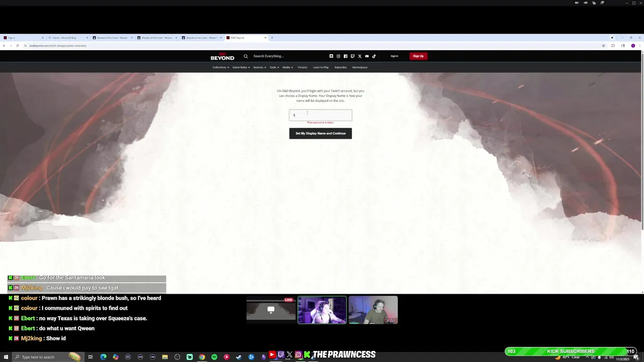Open the D&D Beyond Facebook icon
The height and width of the screenshot is (362, 644).
345,56
